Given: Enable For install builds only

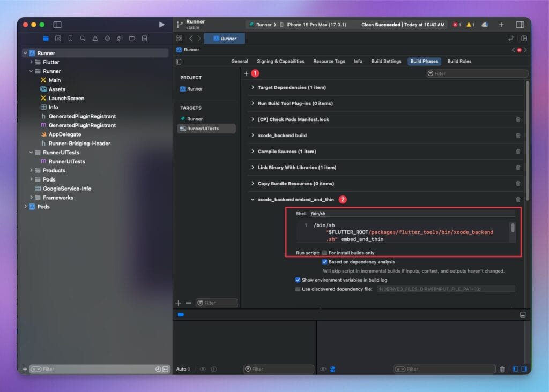Looking at the screenshot, I should 324,253.
